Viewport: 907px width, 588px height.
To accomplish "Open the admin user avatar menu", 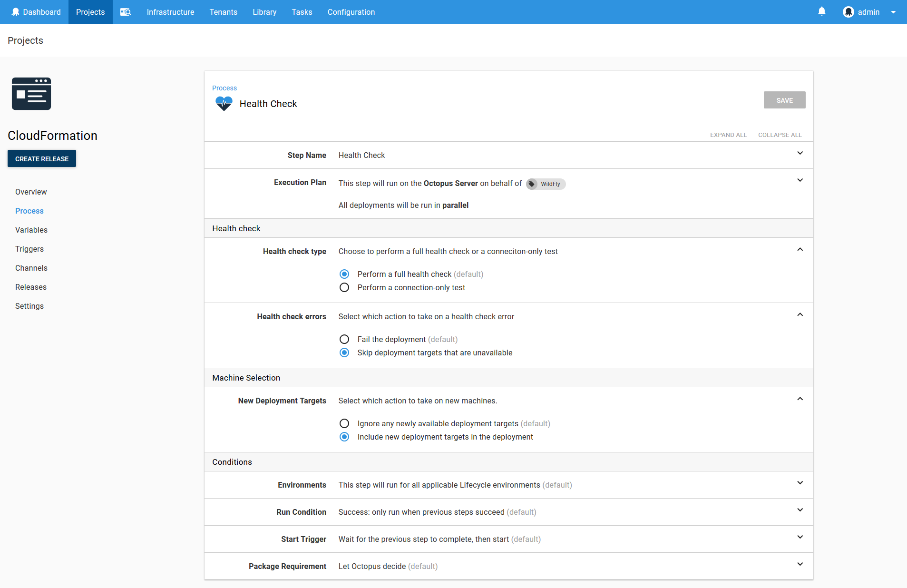I will click(x=848, y=12).
